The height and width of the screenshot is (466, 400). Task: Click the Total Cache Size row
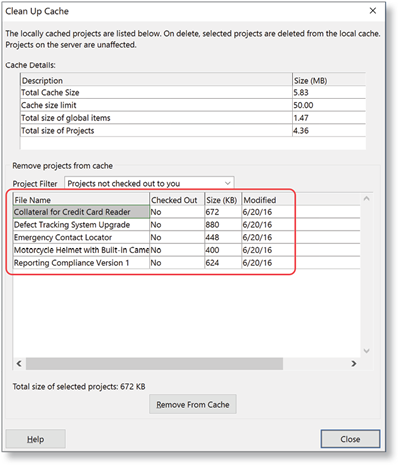[x=193, y=92]
